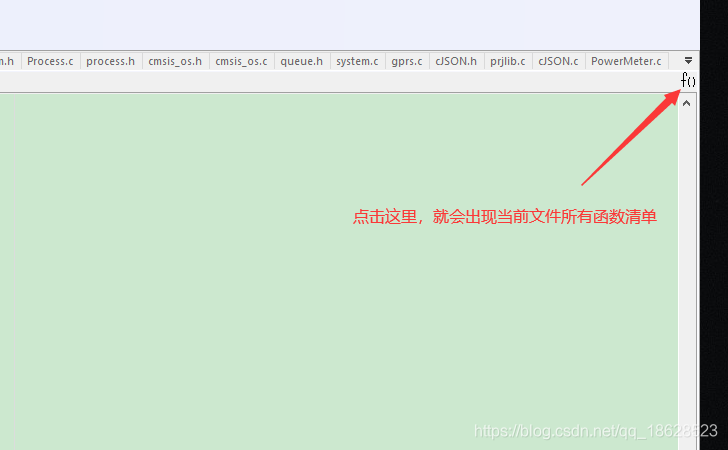Open the PowerMeter.c tab
The width and height of the screenshot is (728, 450).
(x=626, y=61)
